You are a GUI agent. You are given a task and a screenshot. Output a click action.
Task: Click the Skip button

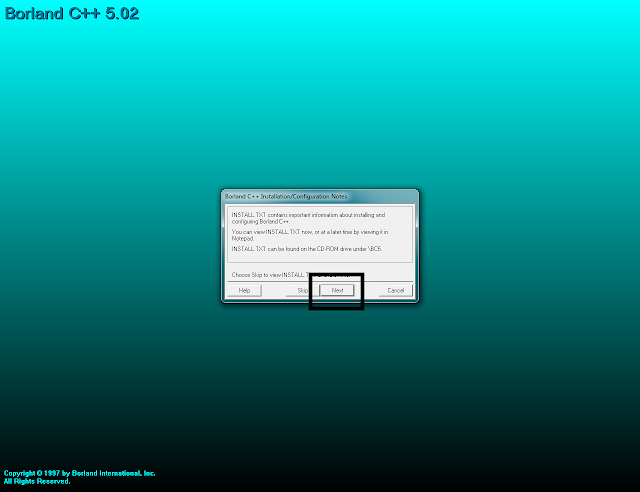pyautogui.click(x=302, y=290)
